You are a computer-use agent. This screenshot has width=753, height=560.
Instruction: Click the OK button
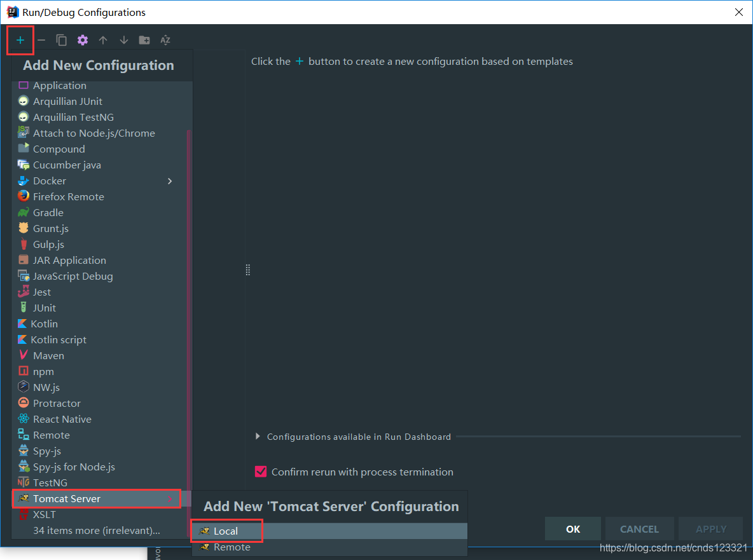(x=573, y=529)
